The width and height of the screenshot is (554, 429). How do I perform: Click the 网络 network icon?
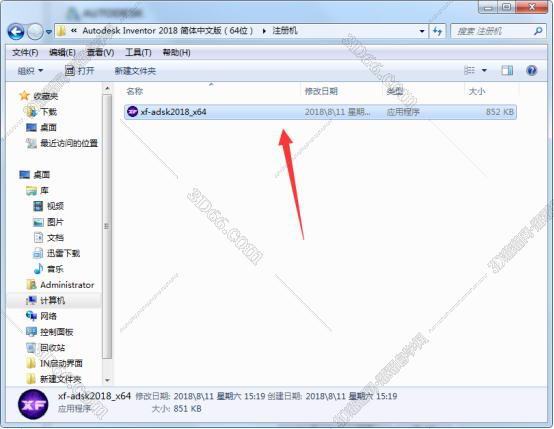(31, 316)
